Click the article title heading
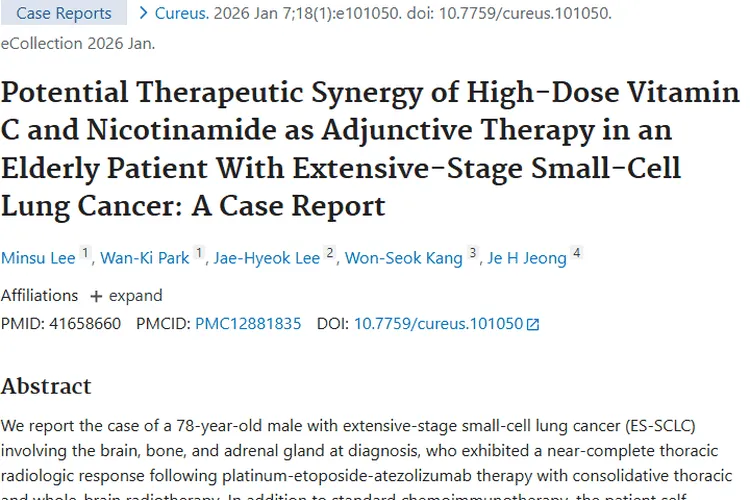 coord(370,149)
